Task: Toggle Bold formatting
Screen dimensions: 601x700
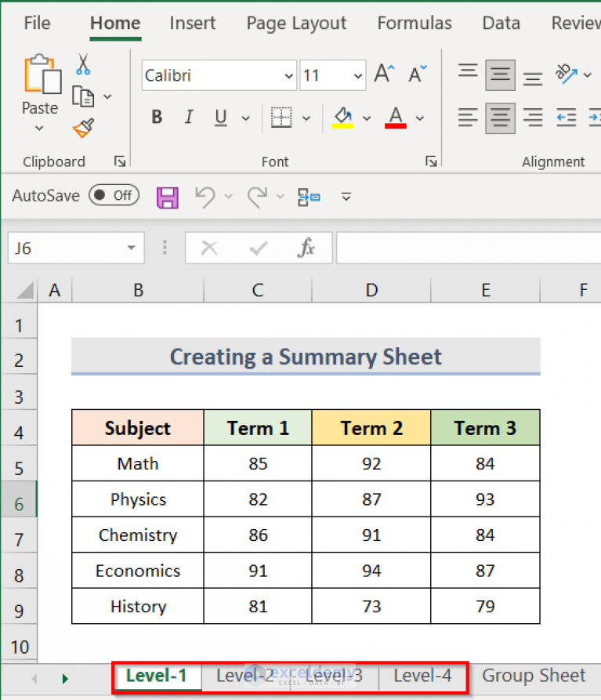Action: coord(157,118)
